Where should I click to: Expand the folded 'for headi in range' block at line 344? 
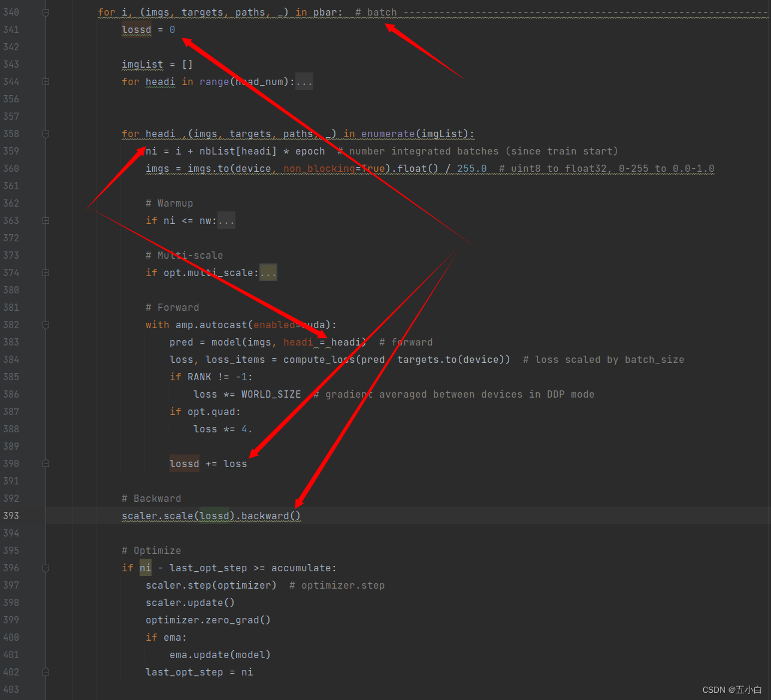pos(46,81)
